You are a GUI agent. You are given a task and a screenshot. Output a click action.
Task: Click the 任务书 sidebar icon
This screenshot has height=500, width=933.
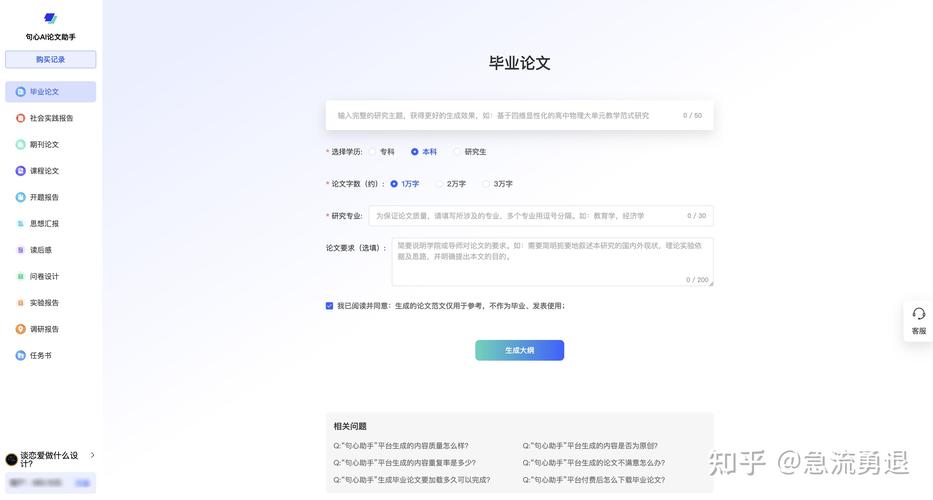pos(20,355)
